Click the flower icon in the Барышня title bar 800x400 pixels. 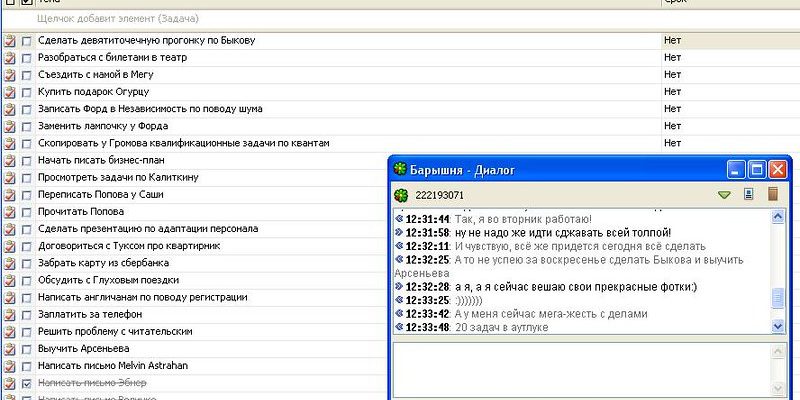400,170
